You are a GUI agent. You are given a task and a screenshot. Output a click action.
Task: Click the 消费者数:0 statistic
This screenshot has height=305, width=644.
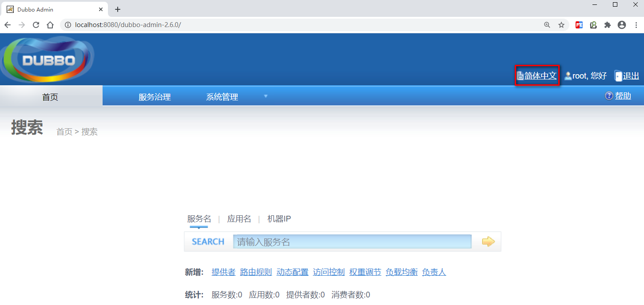[x=351, y=295]
